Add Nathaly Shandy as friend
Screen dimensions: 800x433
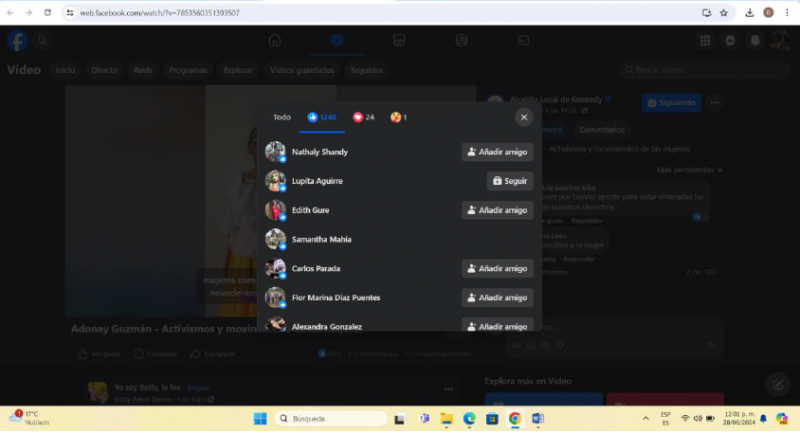pyautogui.click(x=497, y=152)
